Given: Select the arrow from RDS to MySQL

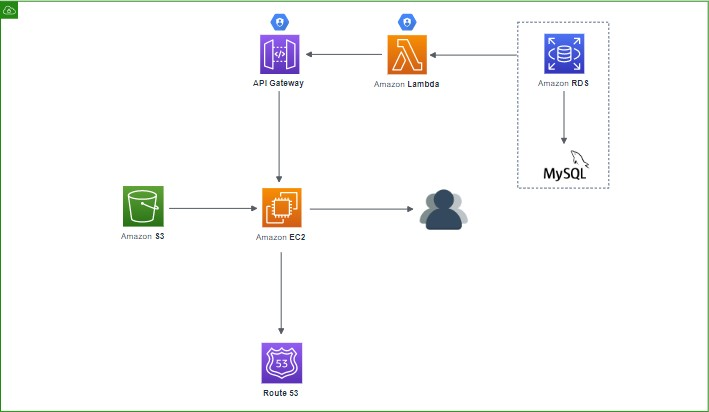Looking at the screenshot, I should point(564,118).
